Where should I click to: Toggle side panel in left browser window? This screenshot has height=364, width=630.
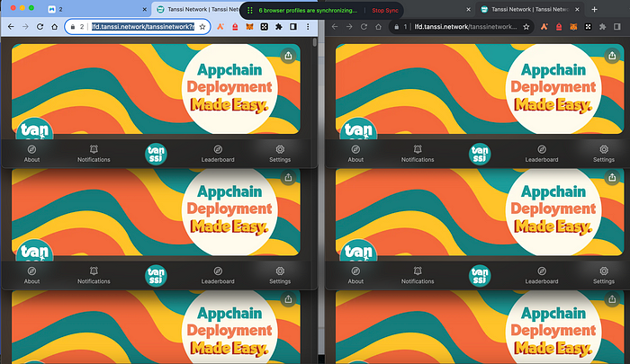pyautogui.click(x=293, y=27)
